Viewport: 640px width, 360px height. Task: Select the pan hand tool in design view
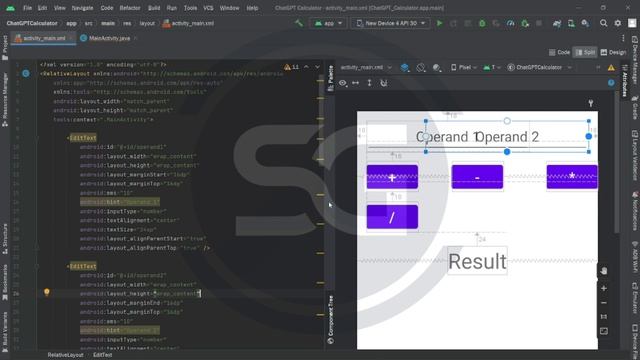[604, 271]
